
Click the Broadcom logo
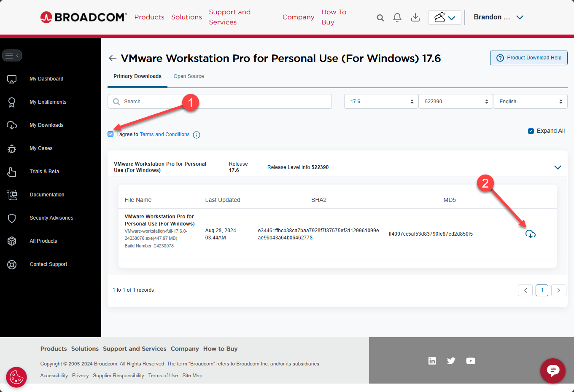click(84, 17)
